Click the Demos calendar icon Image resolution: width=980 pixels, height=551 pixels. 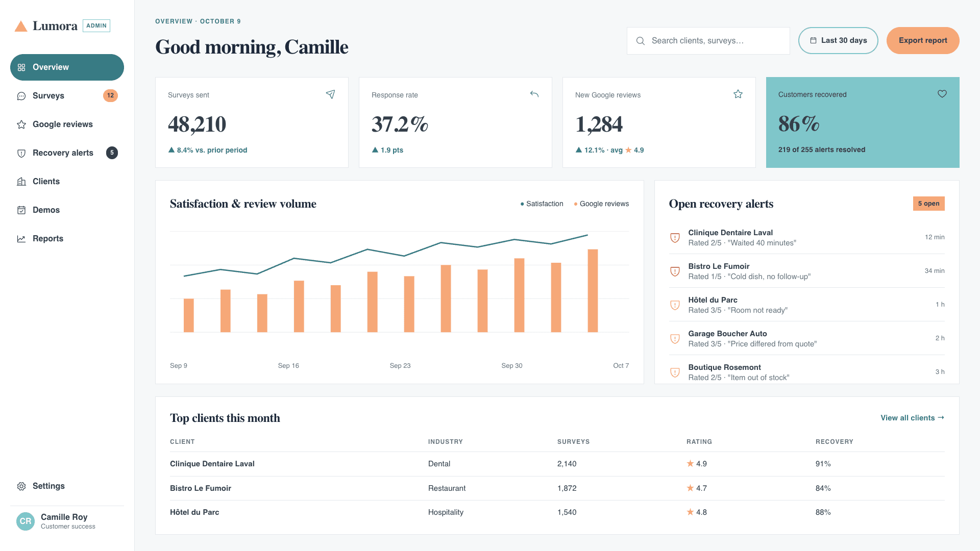click(21, 210)
